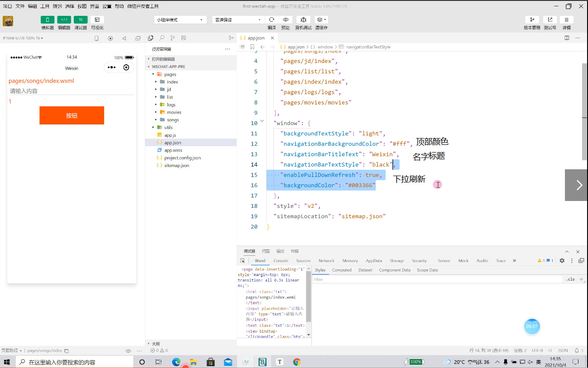Image resolution: width=588 pixels, height=368 pixels.
Task: Switch to the Computed styles tab
Action: click(342, 270)
